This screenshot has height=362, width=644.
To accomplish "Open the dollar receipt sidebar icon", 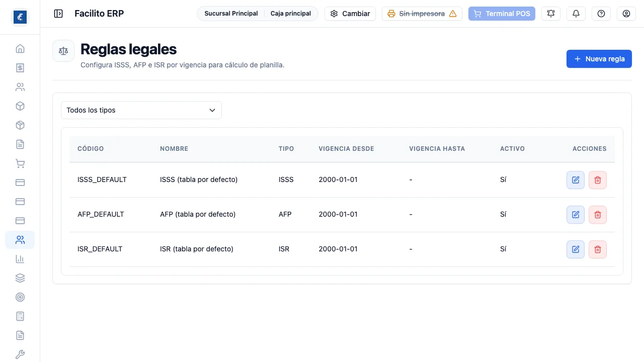I will tap(20, 68).
